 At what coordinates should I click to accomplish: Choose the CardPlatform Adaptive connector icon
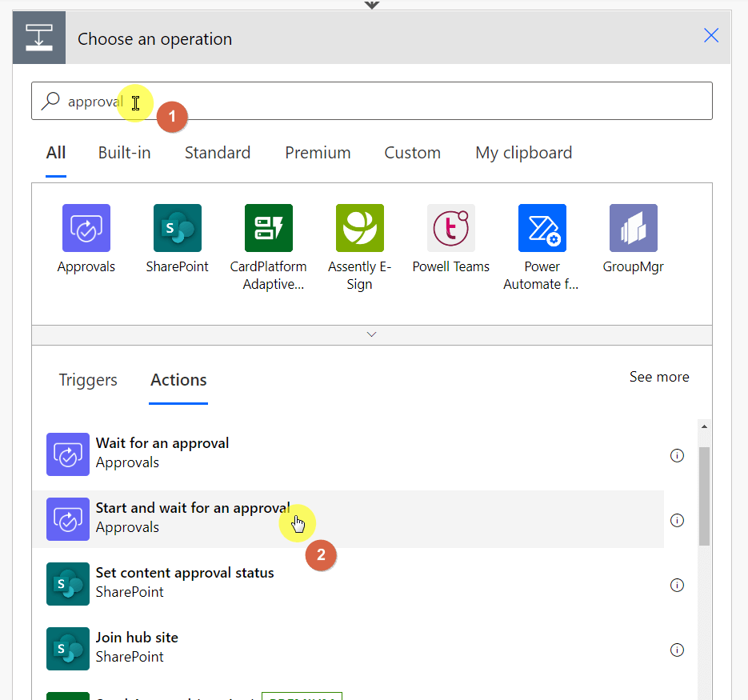(269, 228)
